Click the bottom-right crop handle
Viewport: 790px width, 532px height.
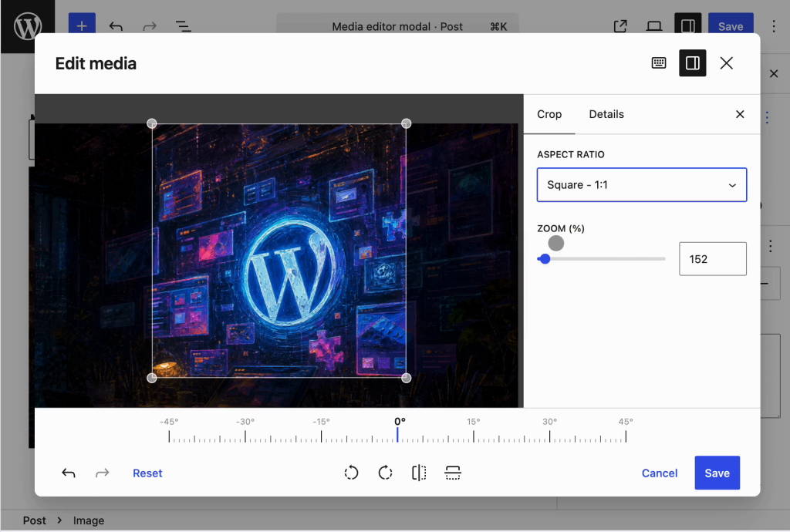point(406,378)
